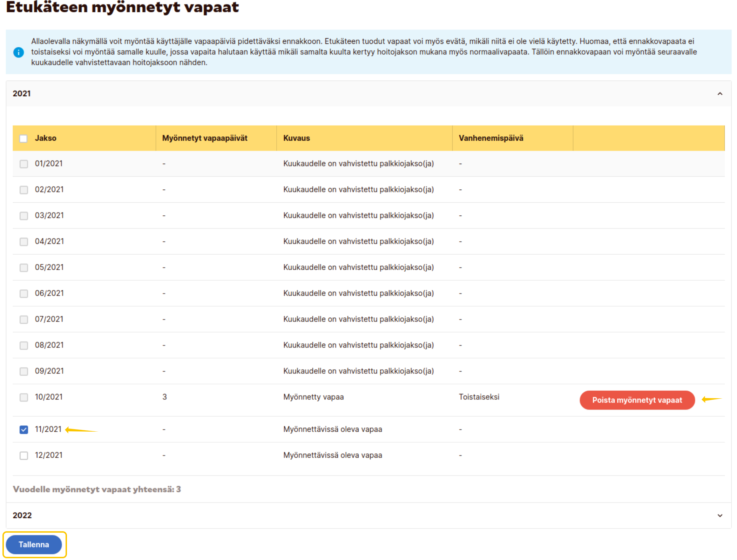Click the blue info icon in banner

(x=18, y=52)
